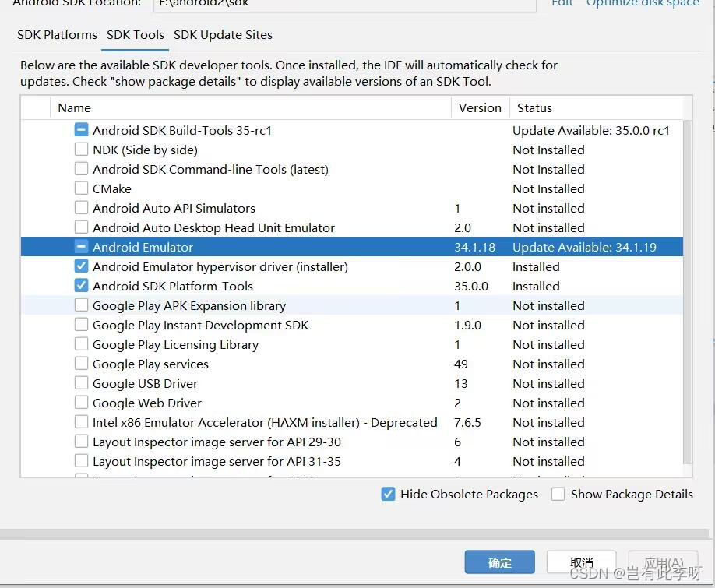Enable Show Package Details
Image resolution: width=715 pixels, height=588 pixels.
[x=558, y=494]
